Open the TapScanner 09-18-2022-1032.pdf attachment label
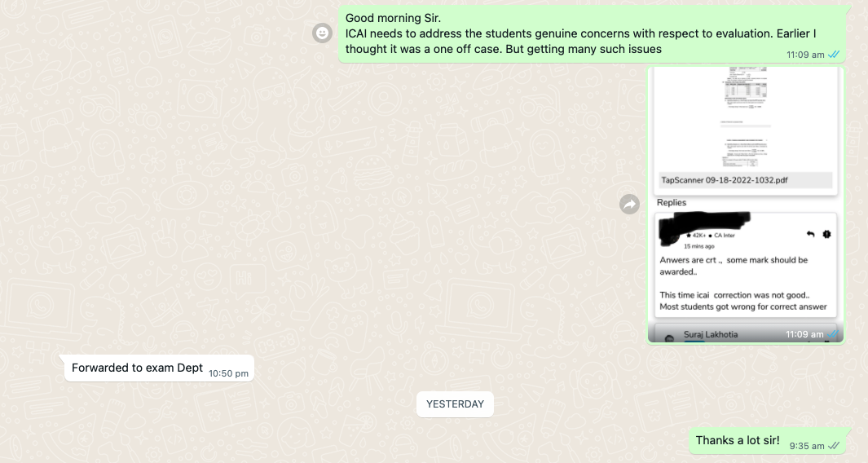 [x=718, y=180]
